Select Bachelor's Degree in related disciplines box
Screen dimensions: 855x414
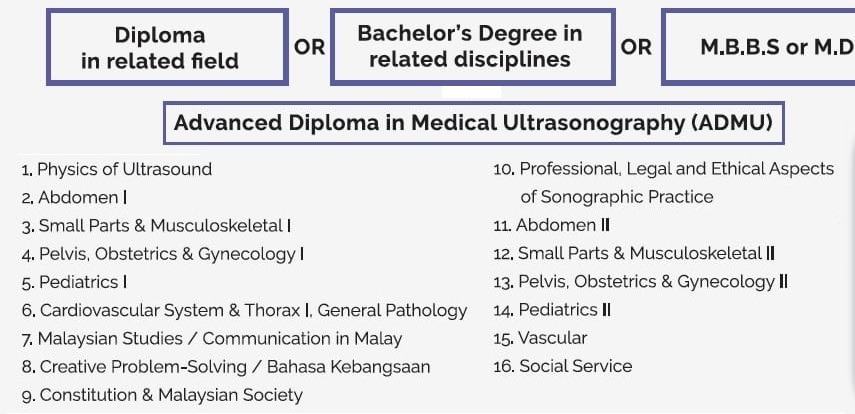coord(470,46)
